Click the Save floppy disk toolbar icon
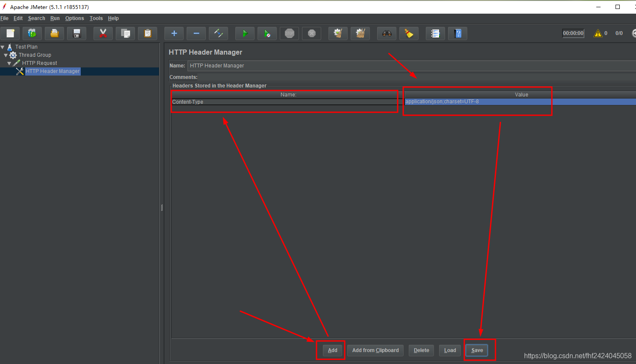The image size is (636, 364). point(77,33)
